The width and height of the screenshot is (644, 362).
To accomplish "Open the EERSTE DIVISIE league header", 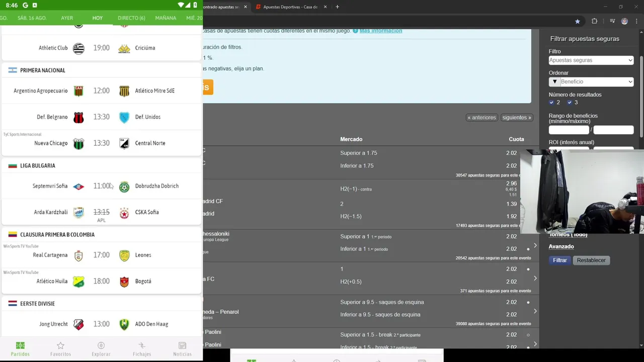I will point(101,304).
